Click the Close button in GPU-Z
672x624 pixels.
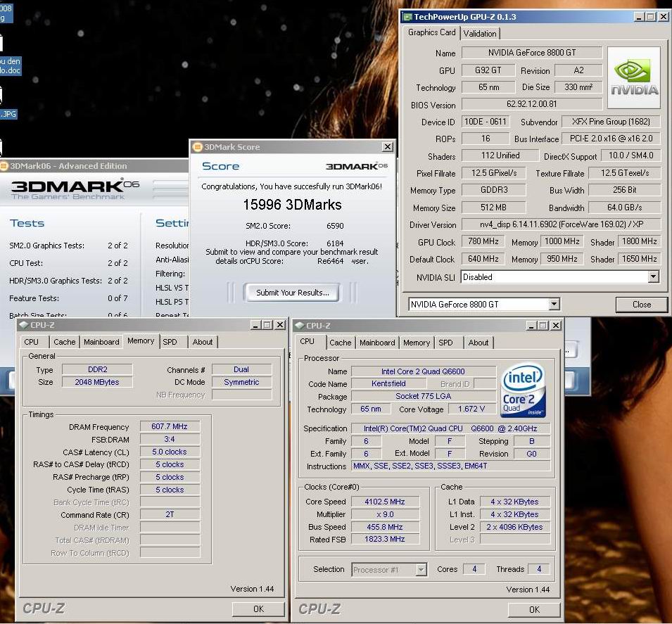pyautogui.click(x=642, y=305)
